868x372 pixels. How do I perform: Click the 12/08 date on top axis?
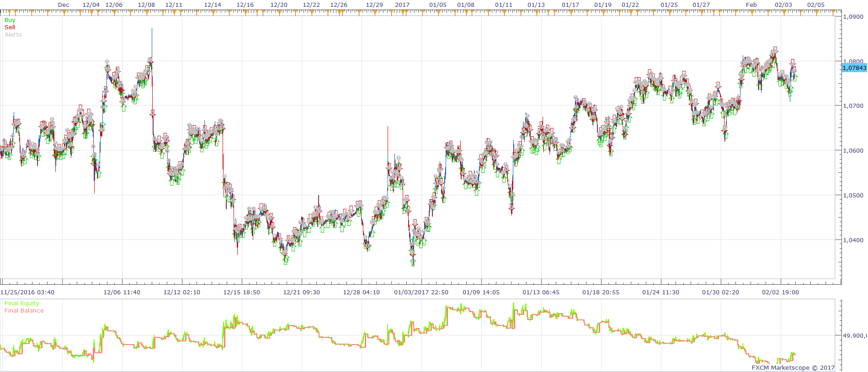point(146,5)
